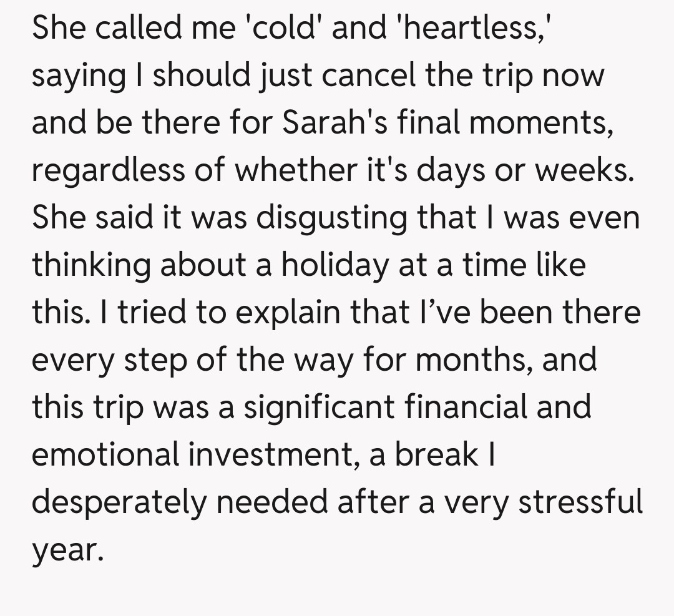Tap the word "thinking"

[x=89, y=265]
